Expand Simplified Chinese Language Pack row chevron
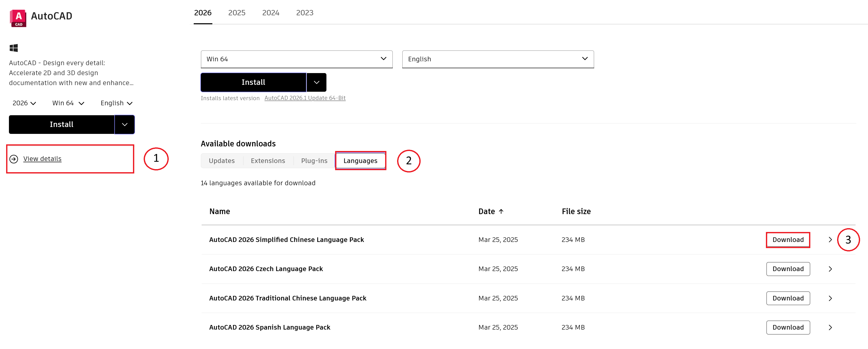 [830, 240]
